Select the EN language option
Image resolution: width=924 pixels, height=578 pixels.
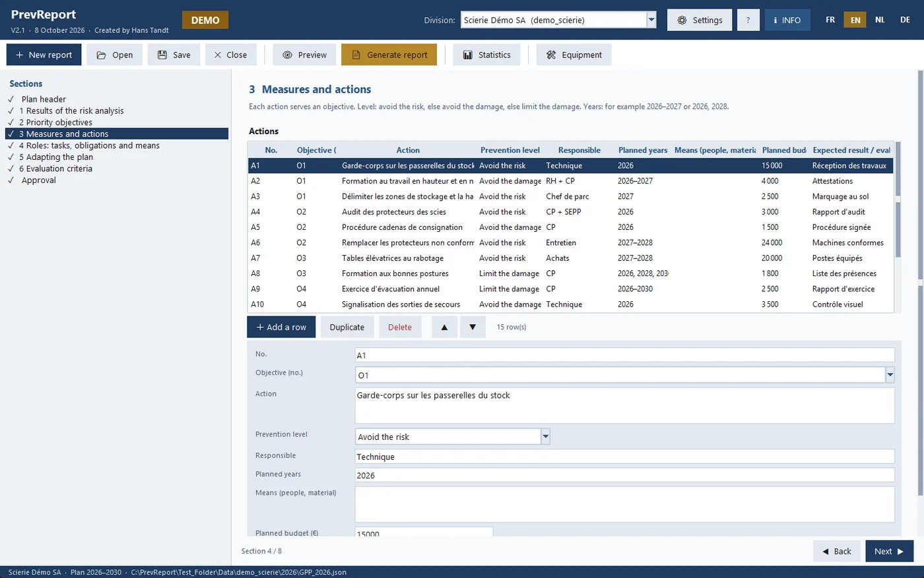click(x=855, y=20)
